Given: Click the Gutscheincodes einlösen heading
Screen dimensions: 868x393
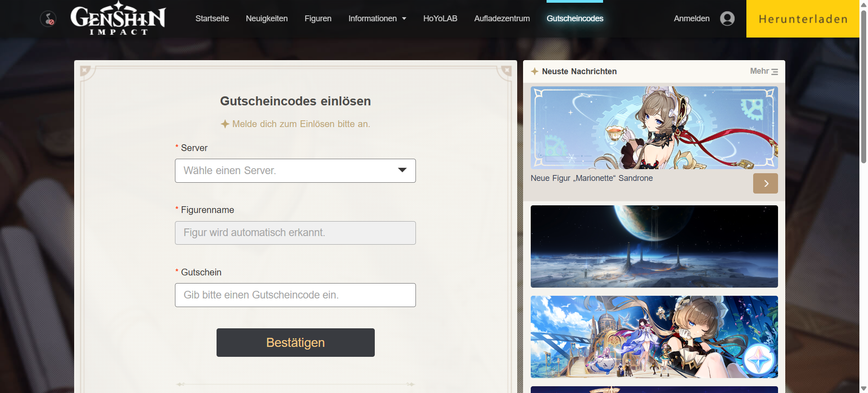Looking at the screenshot, I should pos(295,101).
